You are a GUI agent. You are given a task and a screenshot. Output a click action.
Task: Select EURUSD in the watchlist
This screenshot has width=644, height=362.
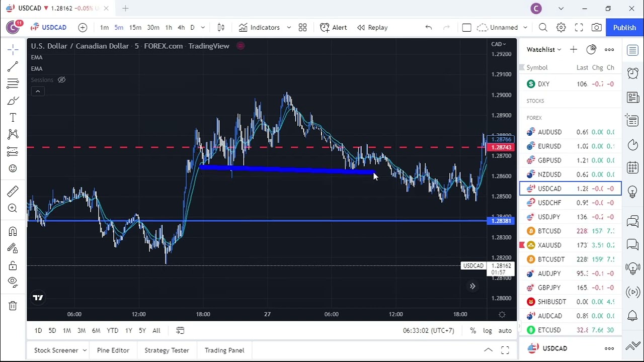571,146
